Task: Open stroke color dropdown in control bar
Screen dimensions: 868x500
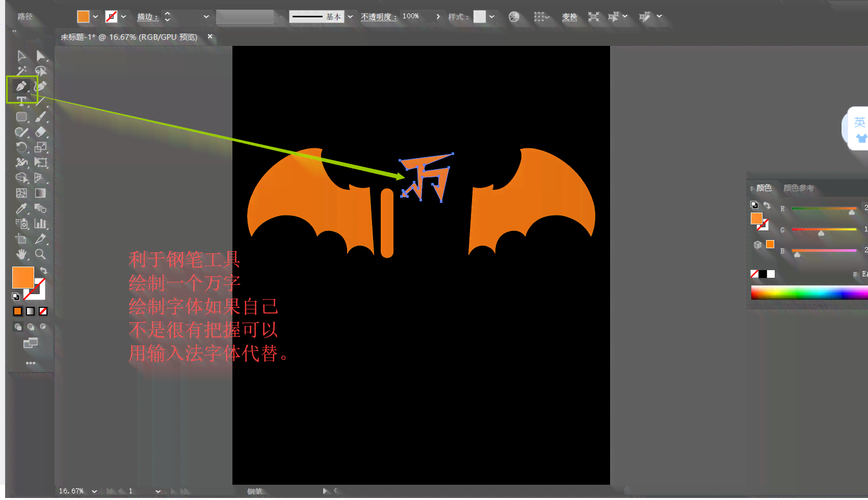Action: [123, 17]
